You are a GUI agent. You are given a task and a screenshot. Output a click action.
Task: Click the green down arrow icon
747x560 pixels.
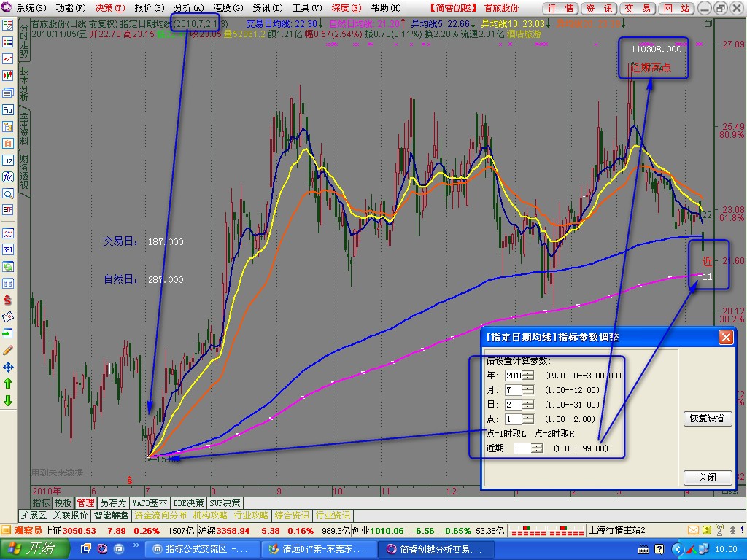7,400
